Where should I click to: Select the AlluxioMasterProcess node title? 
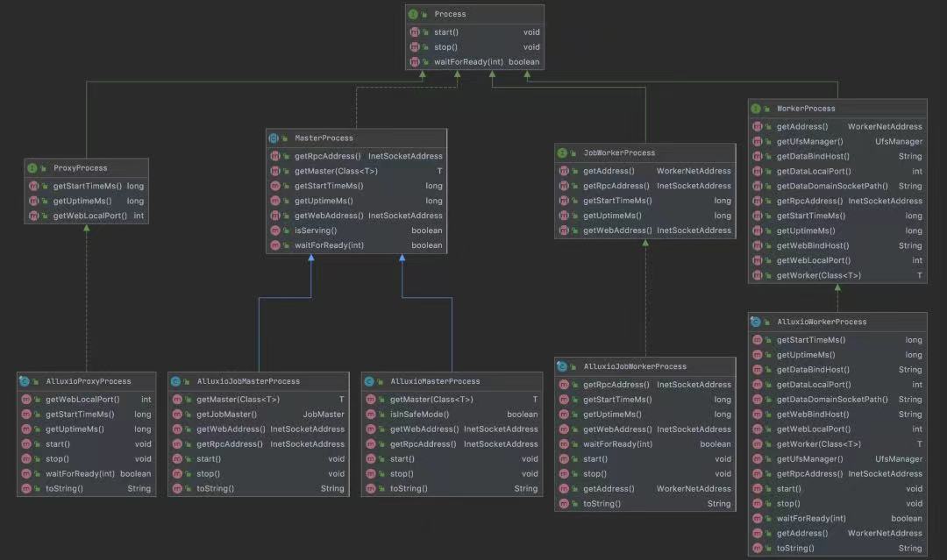[435, 381]
